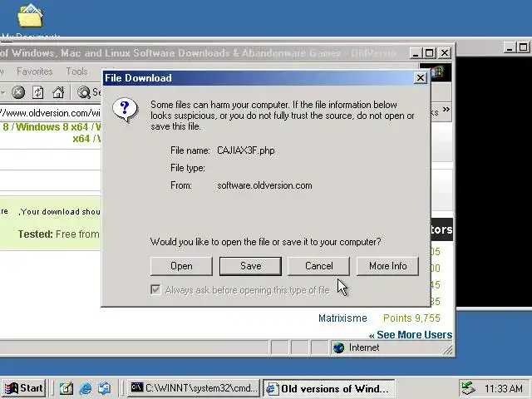Open the My Documents desktop icon

[x=30, y=18]
